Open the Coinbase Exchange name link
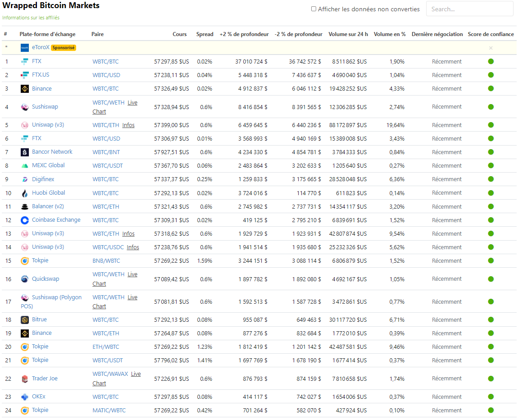 (x=56, y=220)
